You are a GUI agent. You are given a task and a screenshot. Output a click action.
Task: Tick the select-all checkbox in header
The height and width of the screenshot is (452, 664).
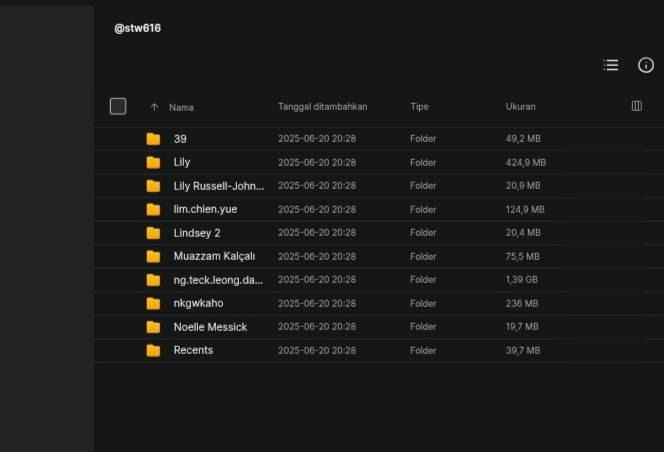point(118,106)
